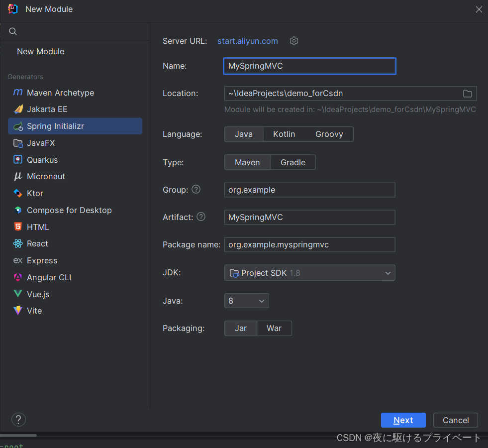Select Jakarta EE generator
This screenshot has height=448, width=488.
point(75,110)
